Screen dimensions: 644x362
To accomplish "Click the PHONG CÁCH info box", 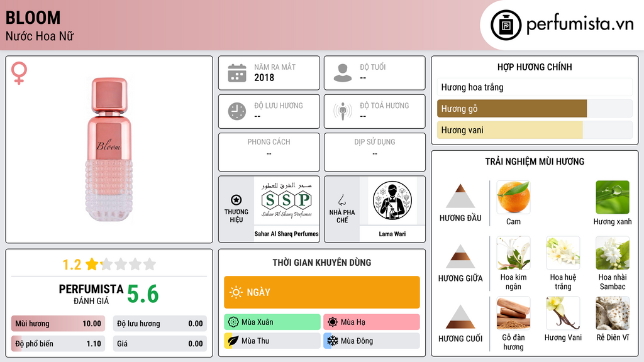I will [x=269, y=152].
